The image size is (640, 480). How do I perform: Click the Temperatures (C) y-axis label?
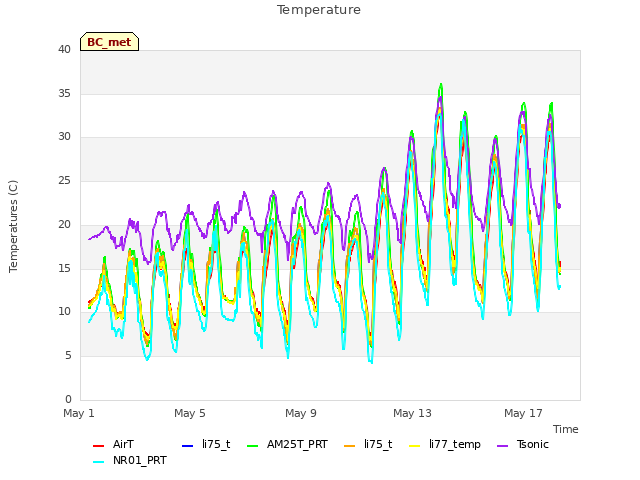(x=13, y=226)
